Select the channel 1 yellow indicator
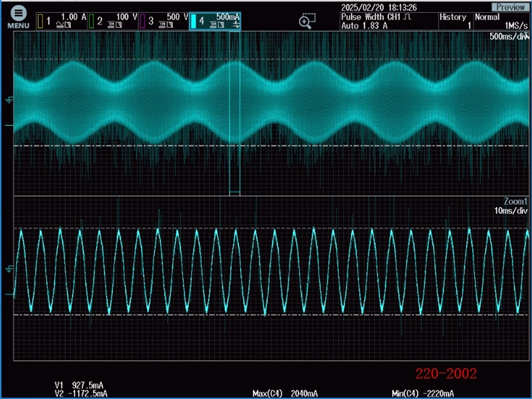The width and height of the screenshot is (532, 399). pos(40,22)
